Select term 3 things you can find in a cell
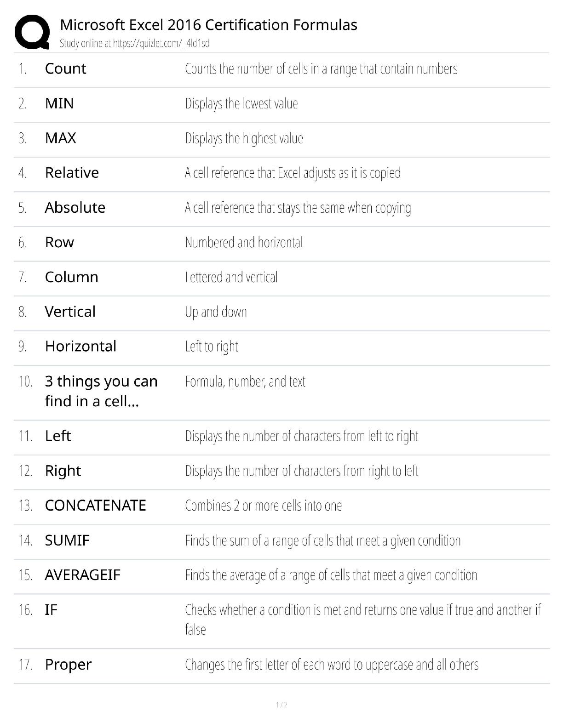The width and height of the screenshot is (563, 728). pos(101,391)
